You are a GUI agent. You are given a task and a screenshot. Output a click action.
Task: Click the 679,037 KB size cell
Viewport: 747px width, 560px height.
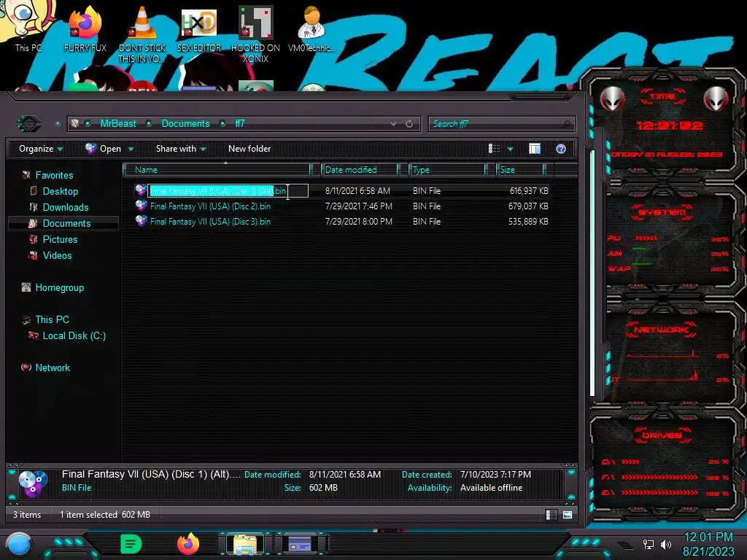[x=528, y=206]
